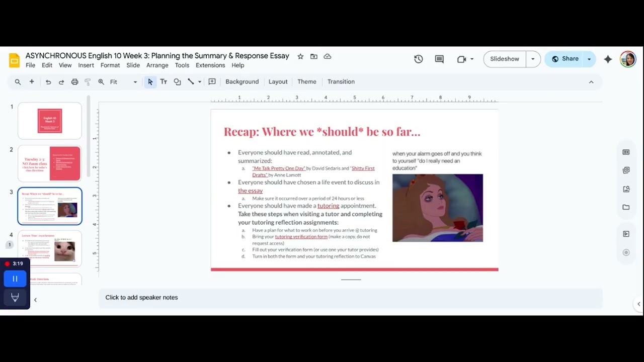Image resolution: width=644 pixels, height=362 pixels.
Task: Select slide 2 thumbnail
Action: coord(50,163)
